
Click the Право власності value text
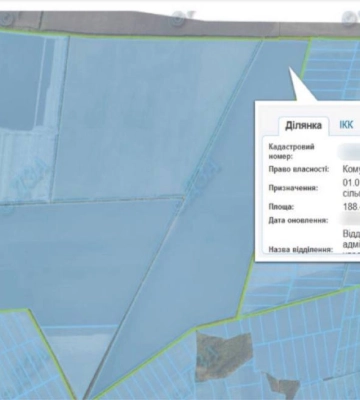[351, 169]
